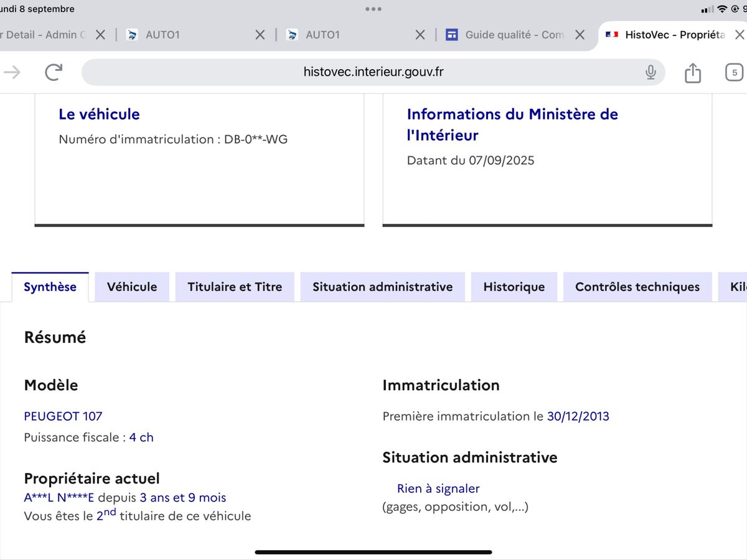Close the Guide qualité tab
This screenshot has height=560, width=747.
click(x=580, y=35)
